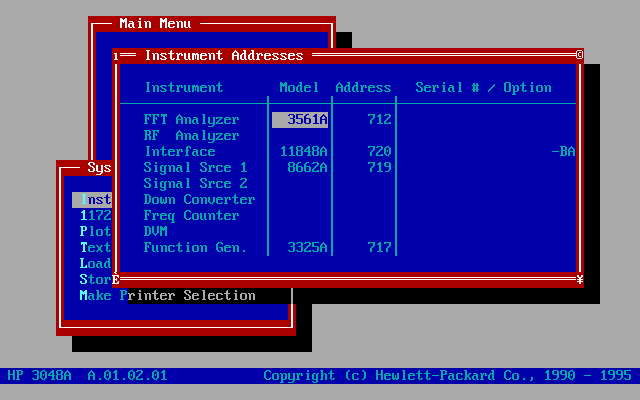Click the Model column header
640x400 pixels.
click(x=299, y=87)
